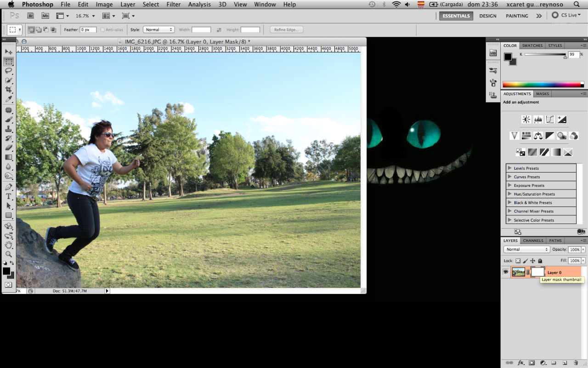Delete layer with the trash icon

[576, 362]
